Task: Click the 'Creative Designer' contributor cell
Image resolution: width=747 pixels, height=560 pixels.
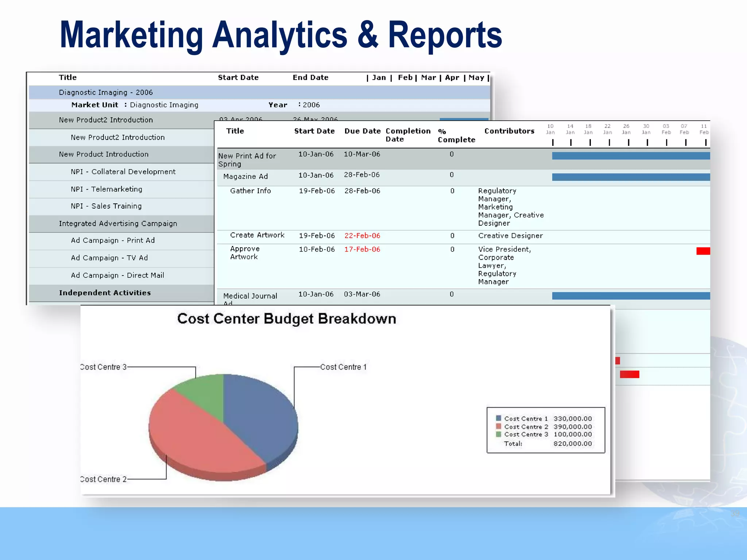Action: [x=511, y=236]
